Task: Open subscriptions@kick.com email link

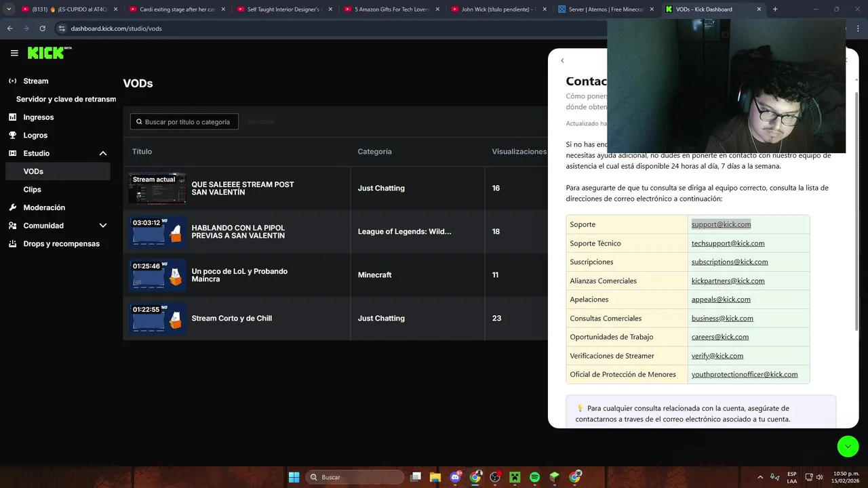Action: click(x=730, y=262)
